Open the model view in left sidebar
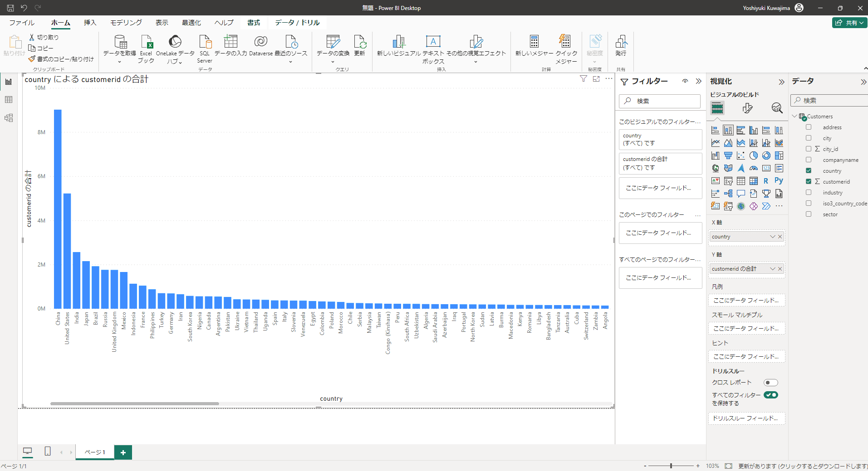This screenshot has width=868, height=471. tap(9, 118)
